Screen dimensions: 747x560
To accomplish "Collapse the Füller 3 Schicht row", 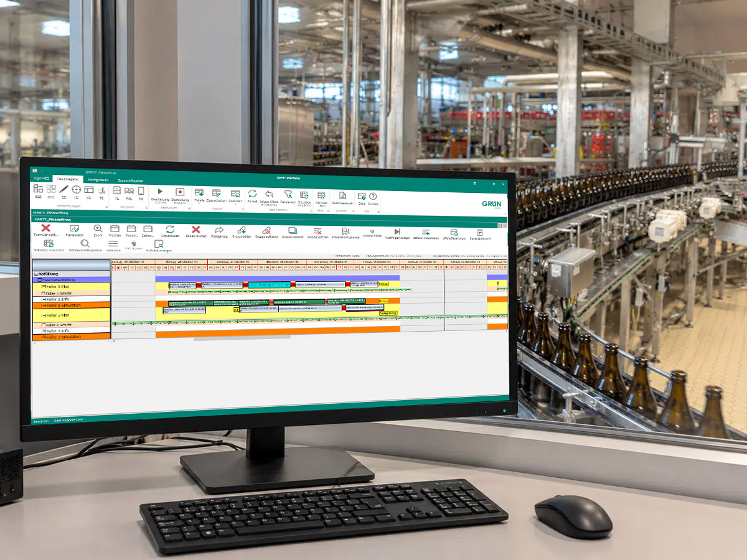I will click(44, 325).
